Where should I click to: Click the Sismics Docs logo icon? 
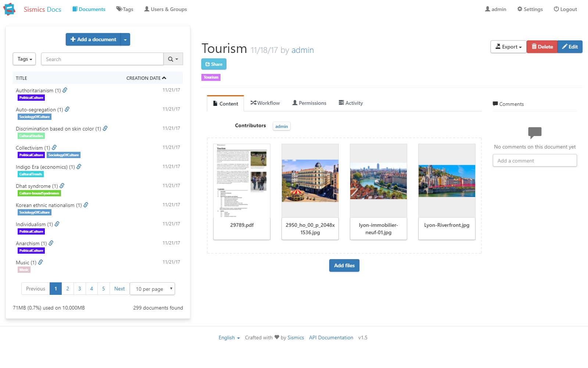coord(9,9)
